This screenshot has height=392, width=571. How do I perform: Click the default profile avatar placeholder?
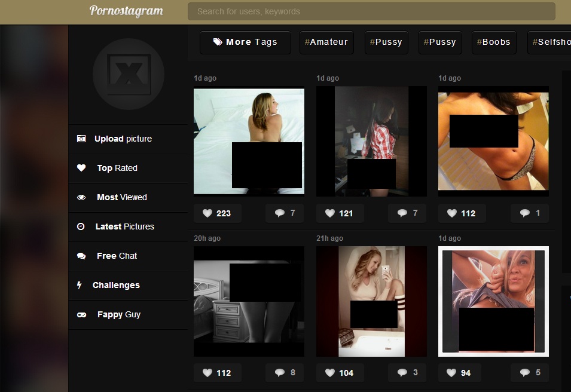128,74
